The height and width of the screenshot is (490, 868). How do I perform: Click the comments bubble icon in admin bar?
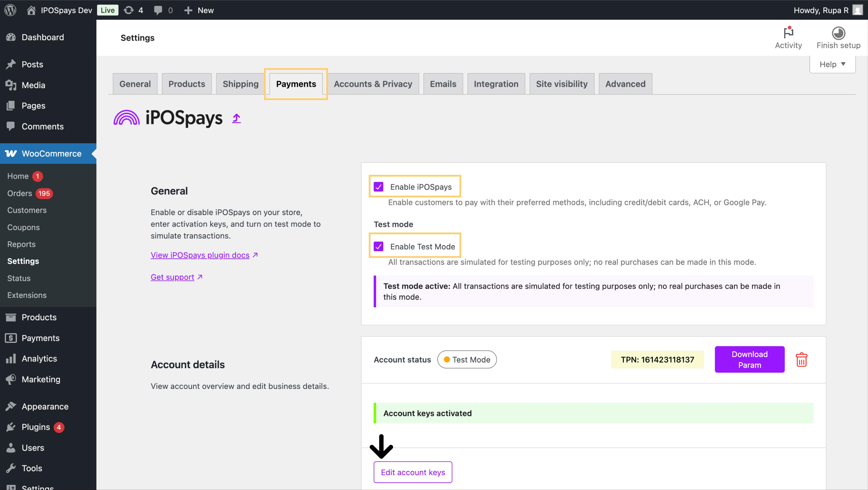158,10
